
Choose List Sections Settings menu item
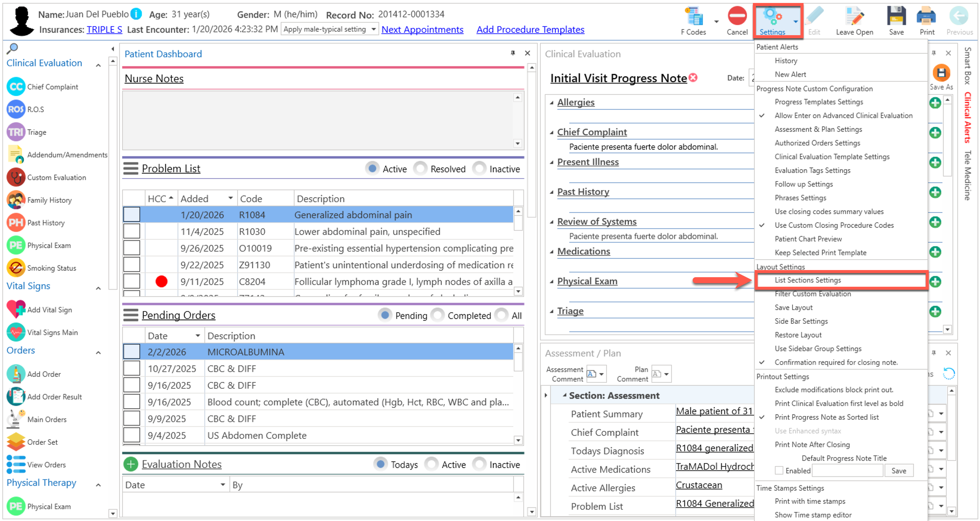point(808,280)
